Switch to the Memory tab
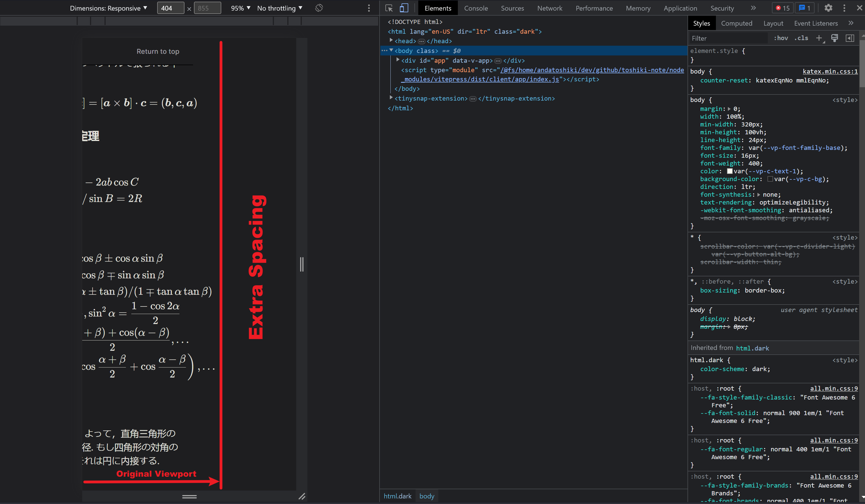The height and width of the screenshot is (504, 865). click(638, 8)
